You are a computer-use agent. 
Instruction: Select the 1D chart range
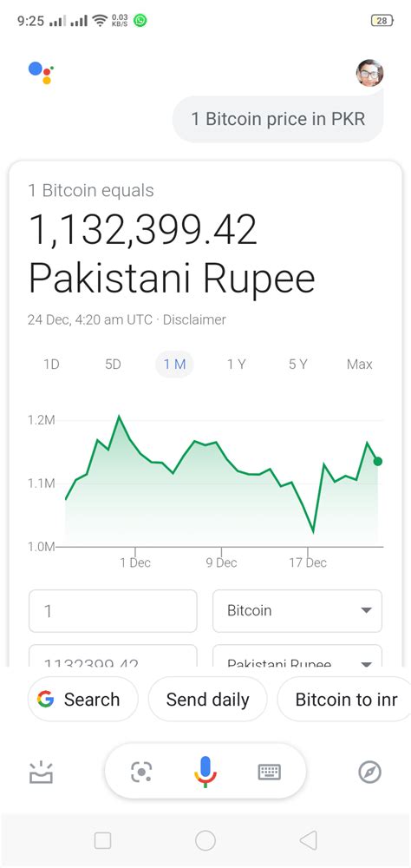click(x=51, y=365)
